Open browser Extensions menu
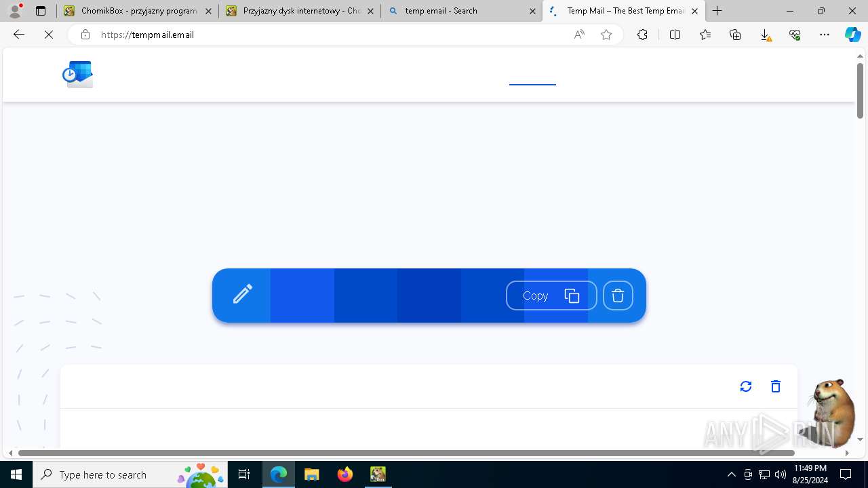Image resolution: width=868 pixels, height=488 pixels. (x=642, y=35)
